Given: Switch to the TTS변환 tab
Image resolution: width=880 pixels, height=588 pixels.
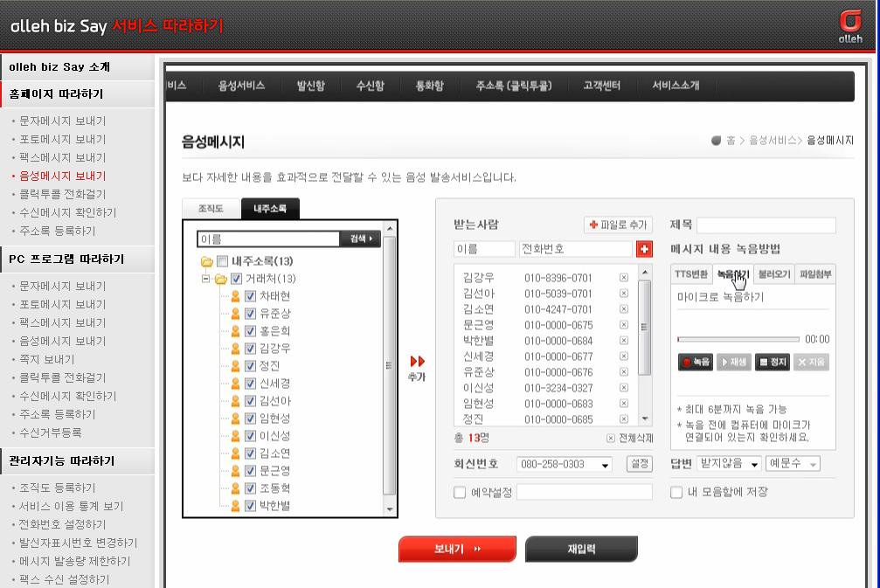Looking at the screenshot, I should 691,274.
